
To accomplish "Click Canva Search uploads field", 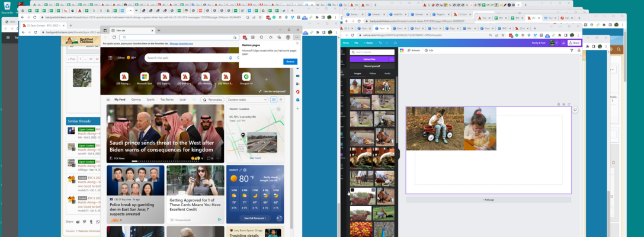I will (372, 52).
